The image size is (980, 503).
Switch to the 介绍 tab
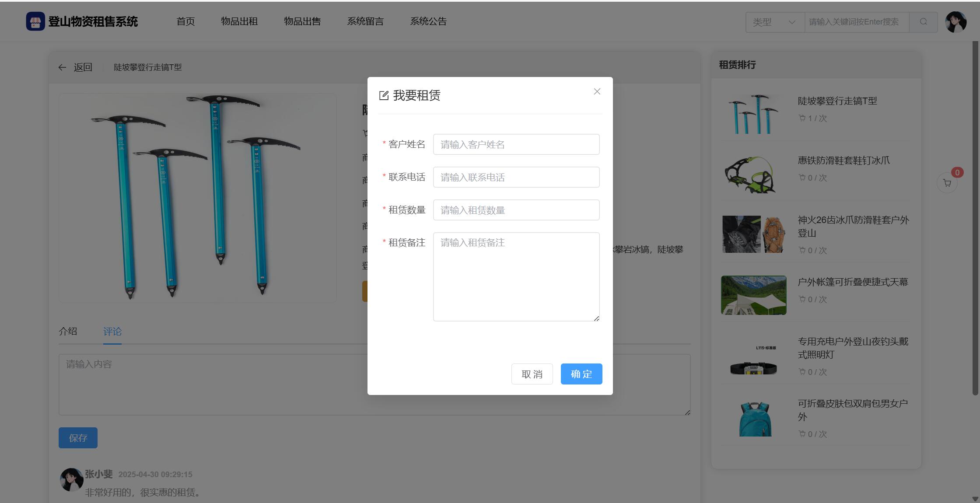[68, 331]
